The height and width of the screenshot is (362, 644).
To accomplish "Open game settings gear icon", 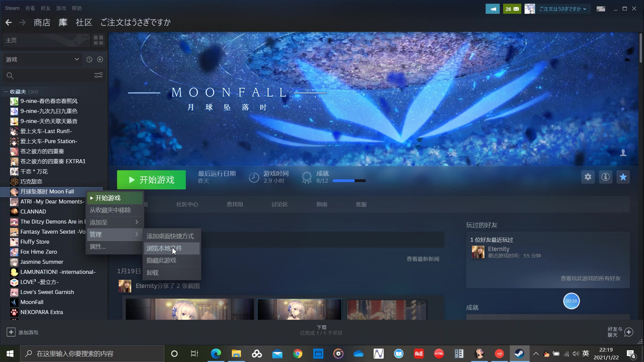I will tap(588, 177).
